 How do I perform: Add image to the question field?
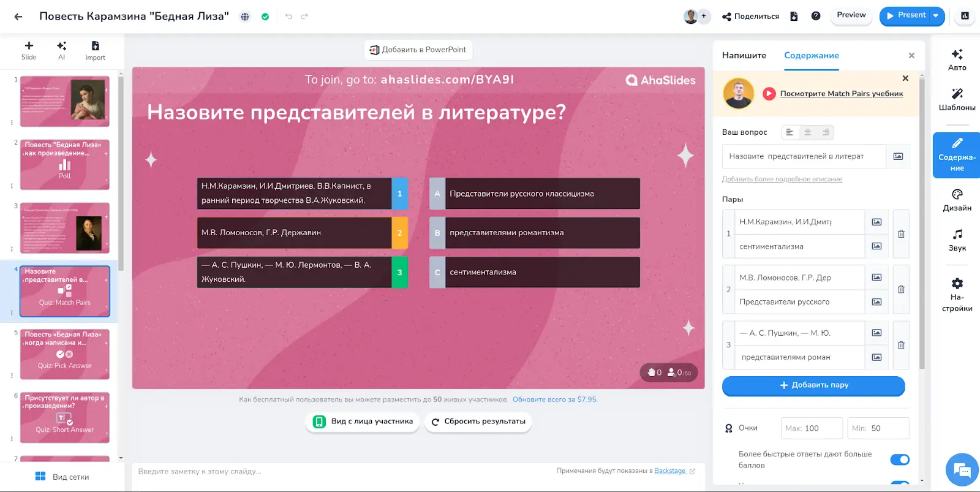pos(898,156)
